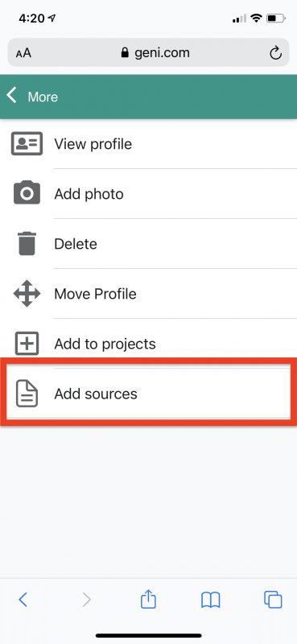Screen dimensions: 297x644
Task: Tap the plus-box Add to projects icon
Action: click(27, 344)
